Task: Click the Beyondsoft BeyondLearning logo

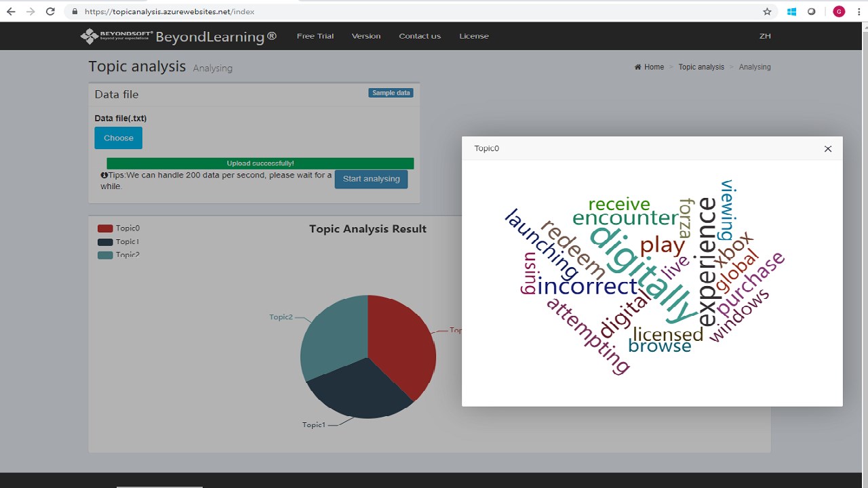Action: (178, 37)
